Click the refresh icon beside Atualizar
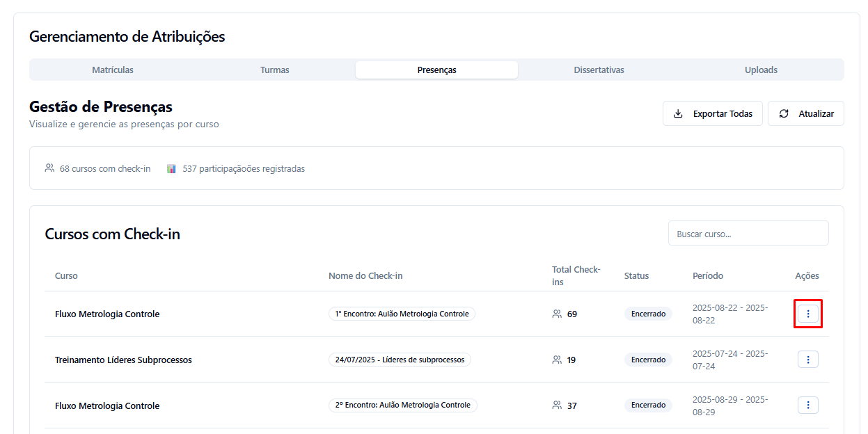This screenshot has width=868, height=434. [784, 114]
